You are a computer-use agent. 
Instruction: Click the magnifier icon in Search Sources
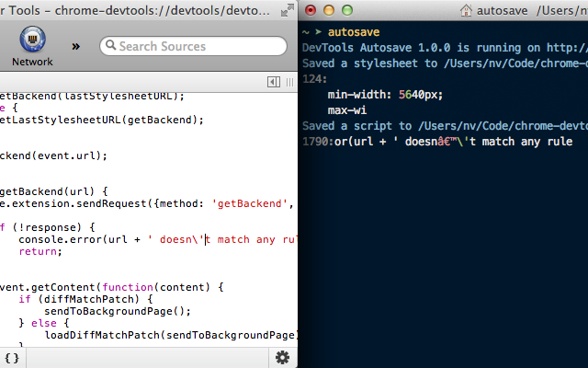point(110,45)
